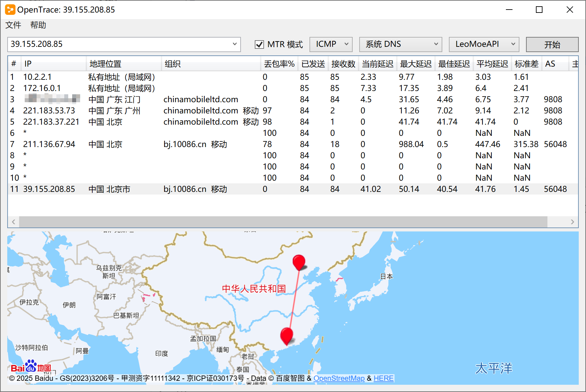Click the Baidu map logo
Viewport: 586px width, 392px height.
[31, 367]
